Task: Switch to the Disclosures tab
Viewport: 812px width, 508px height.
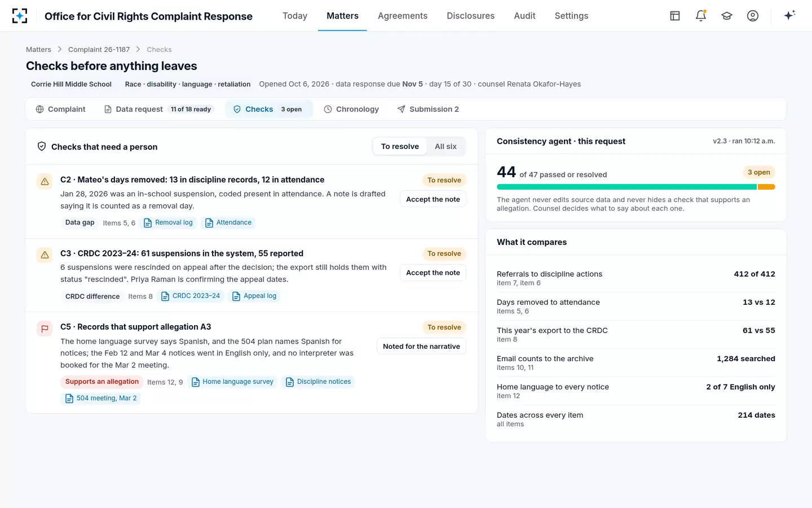Action: coord(471,16)
